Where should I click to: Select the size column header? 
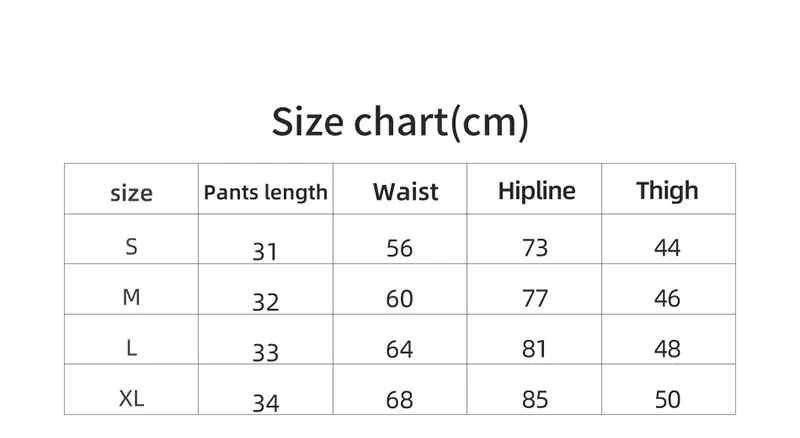click(132, 193)
